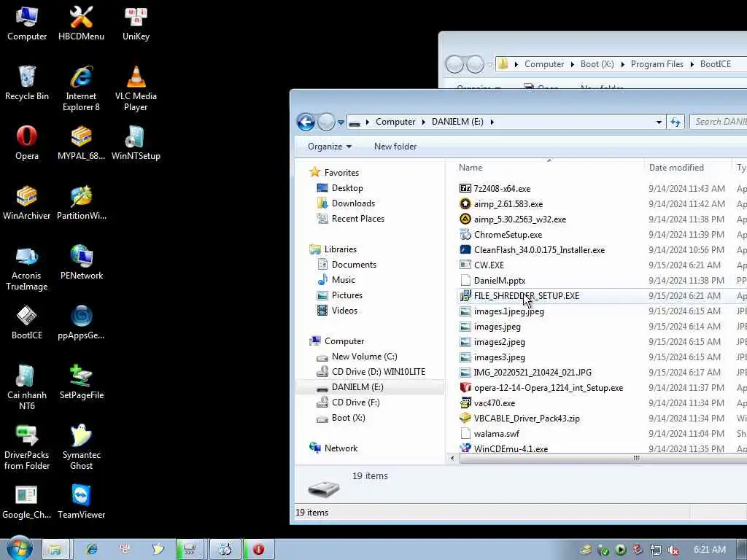Open the Organize dropdown menu
This screenshot has height=560, width=747.
coord(330,146)
